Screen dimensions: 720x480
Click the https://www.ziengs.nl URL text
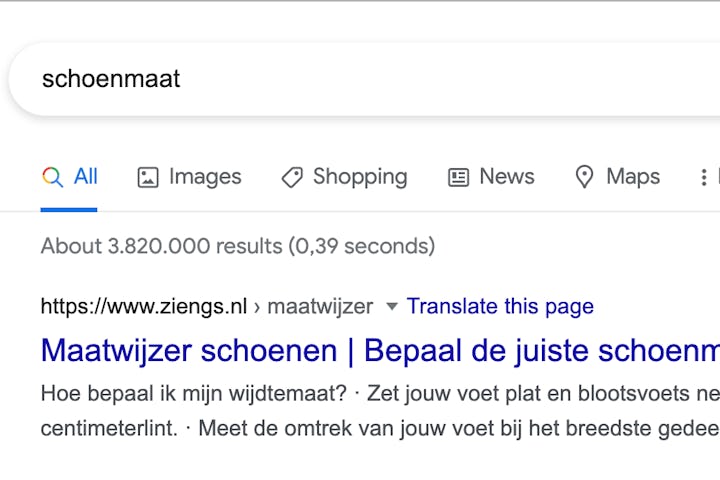[x=144, y=306]
